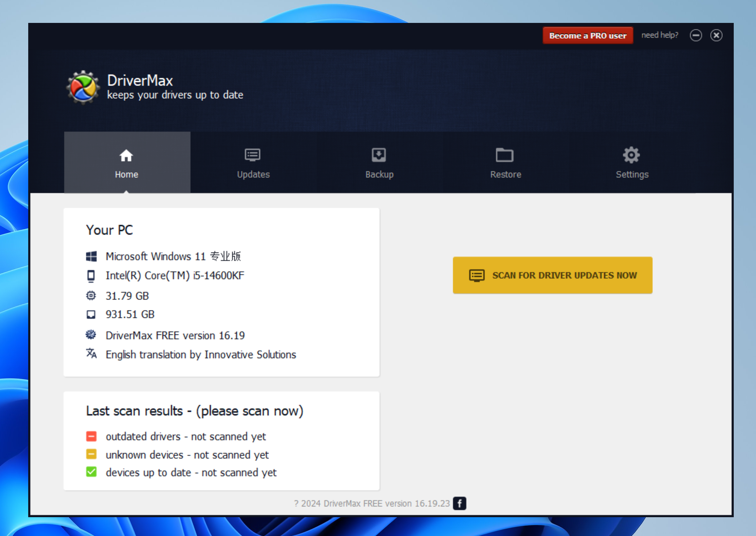Click the DriverMax colorful gear logo
Image resolution: width=756 pixels, height=536 pixels.
coord(83,88)
